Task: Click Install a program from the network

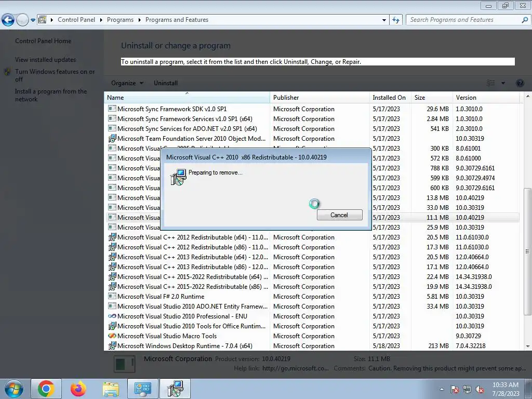Action: click(x=51, y=95)
